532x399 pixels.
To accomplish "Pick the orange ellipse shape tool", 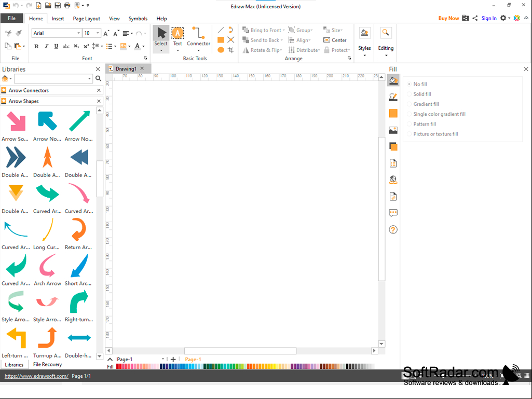I will (x=221, y=50).
